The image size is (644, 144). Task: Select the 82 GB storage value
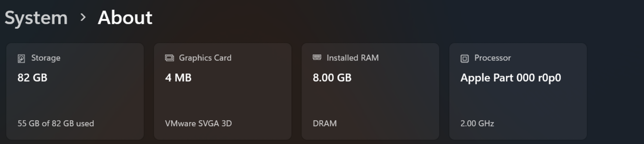click(32, 78)
